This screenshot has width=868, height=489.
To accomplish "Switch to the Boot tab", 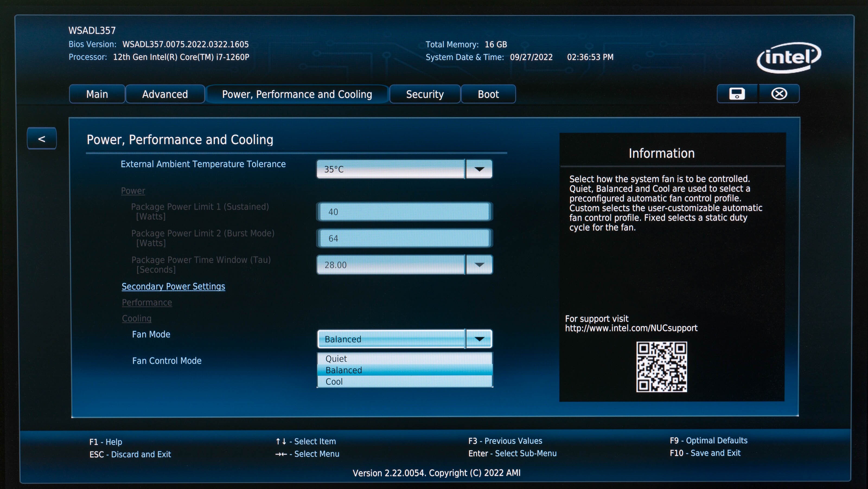I will tap(488, 94).
